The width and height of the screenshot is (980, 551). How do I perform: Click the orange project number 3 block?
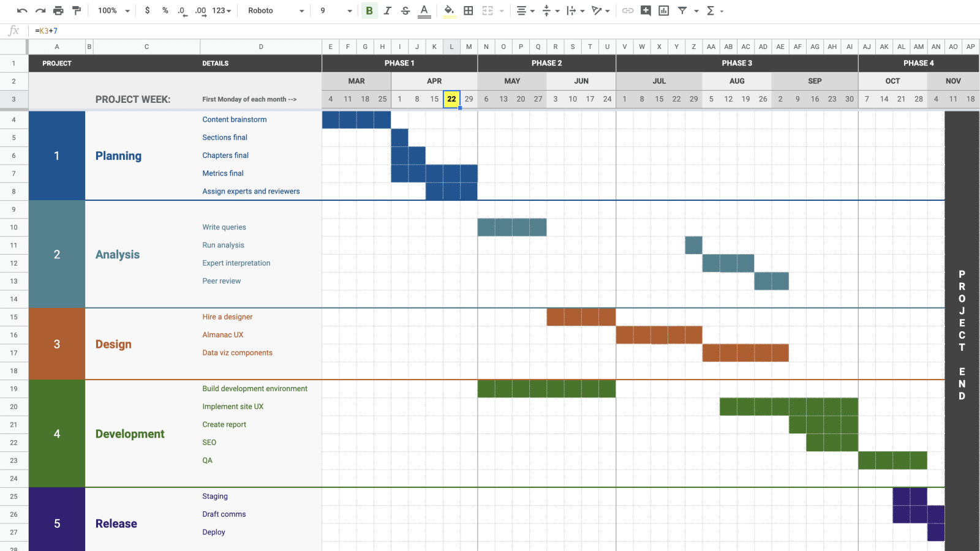point(57,344)
